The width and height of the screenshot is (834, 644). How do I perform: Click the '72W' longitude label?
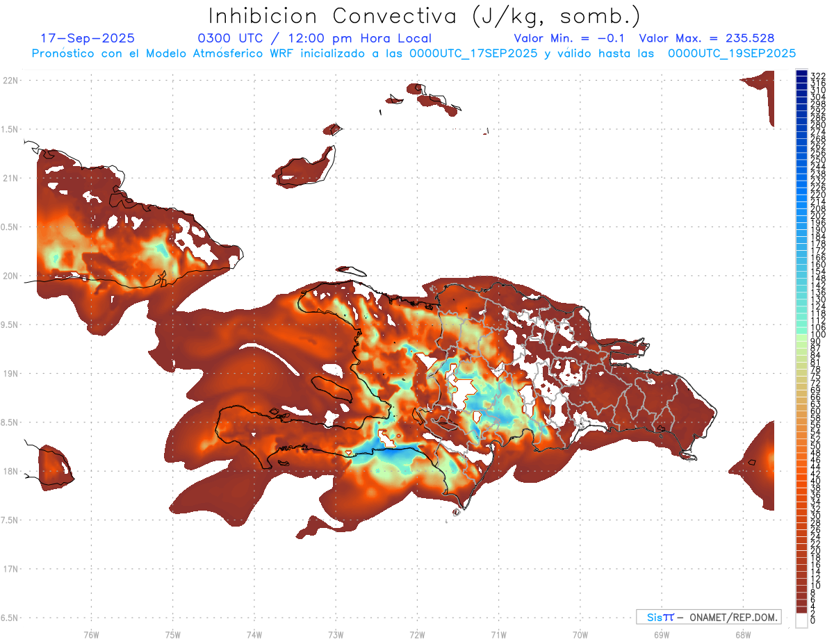click(x=417, y=634)
